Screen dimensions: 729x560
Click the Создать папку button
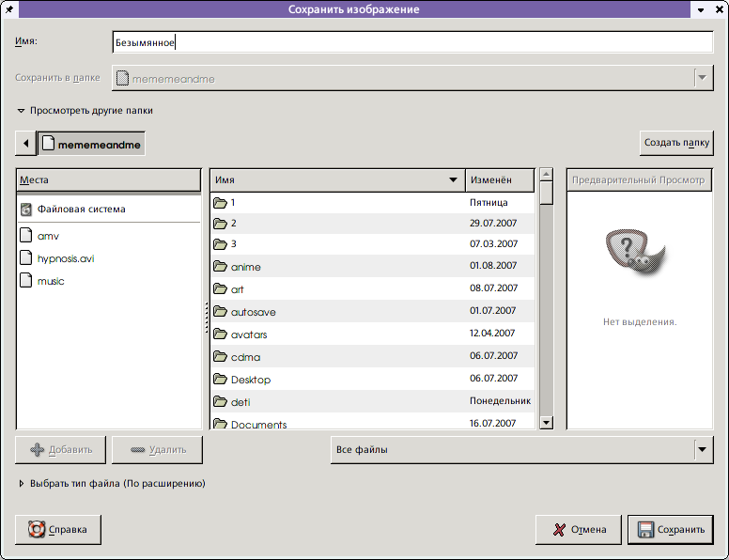coord(676,144)
